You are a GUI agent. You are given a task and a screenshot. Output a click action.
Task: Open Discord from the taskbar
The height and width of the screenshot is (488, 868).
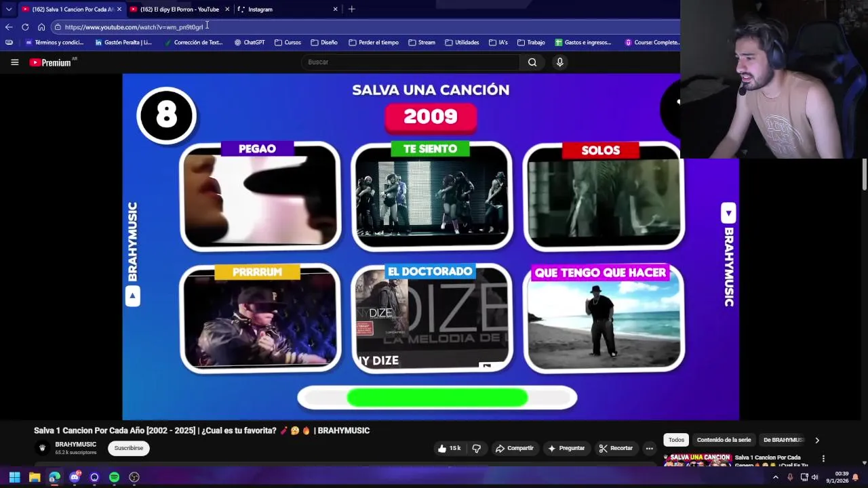click(75, 477)
